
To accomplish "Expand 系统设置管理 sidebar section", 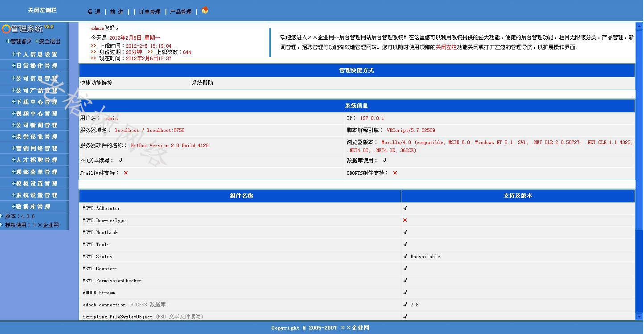I will point(35,195).
